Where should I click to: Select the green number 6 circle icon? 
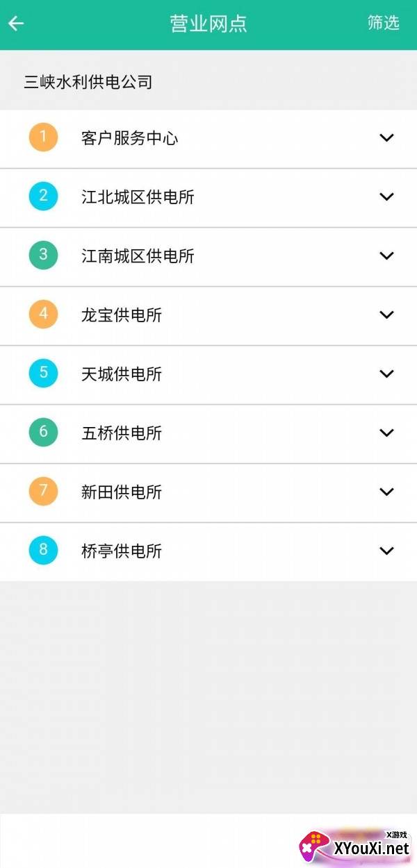[42, 433]
